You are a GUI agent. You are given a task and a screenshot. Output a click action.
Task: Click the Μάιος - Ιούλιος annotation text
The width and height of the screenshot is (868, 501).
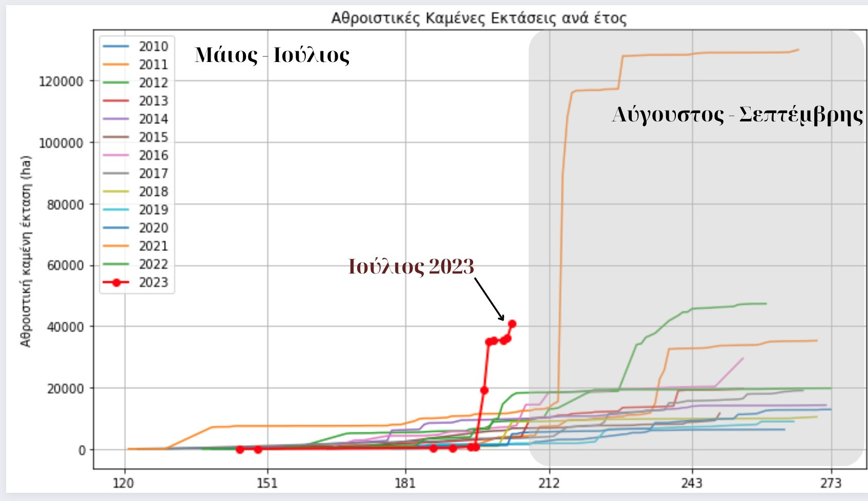pyautogui.click(x=272, y=55)
